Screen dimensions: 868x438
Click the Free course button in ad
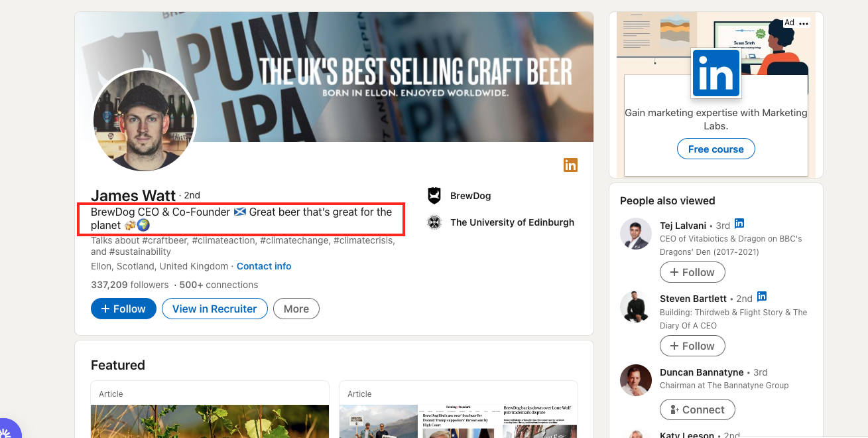[x=716, y=149]
